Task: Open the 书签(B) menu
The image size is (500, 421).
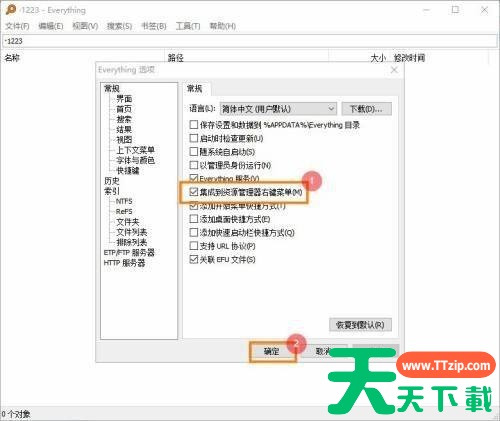Action: point(154,26)
